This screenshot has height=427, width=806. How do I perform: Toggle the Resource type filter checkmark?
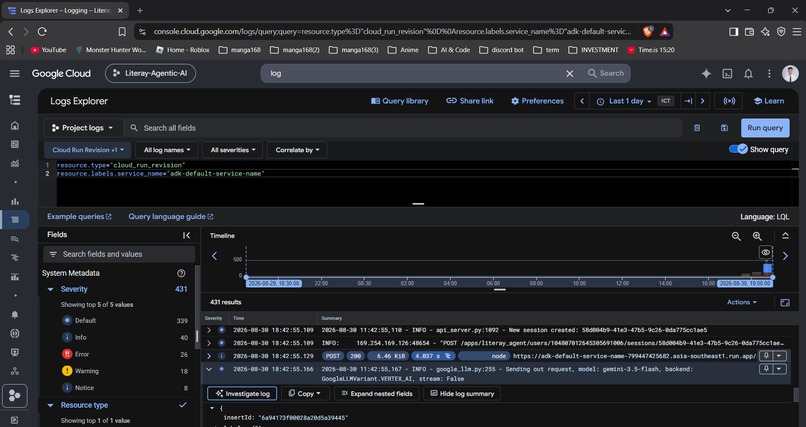pyautogui.click(x=182, y=405)
